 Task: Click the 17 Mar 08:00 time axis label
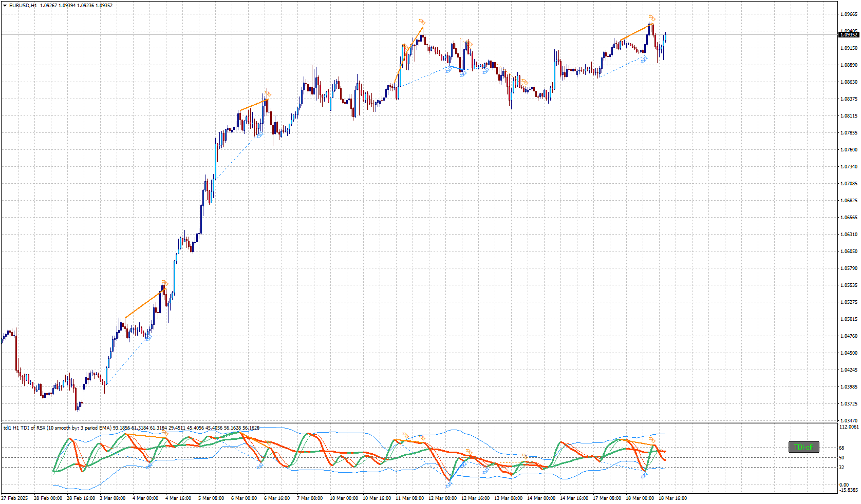coord(607,498)
